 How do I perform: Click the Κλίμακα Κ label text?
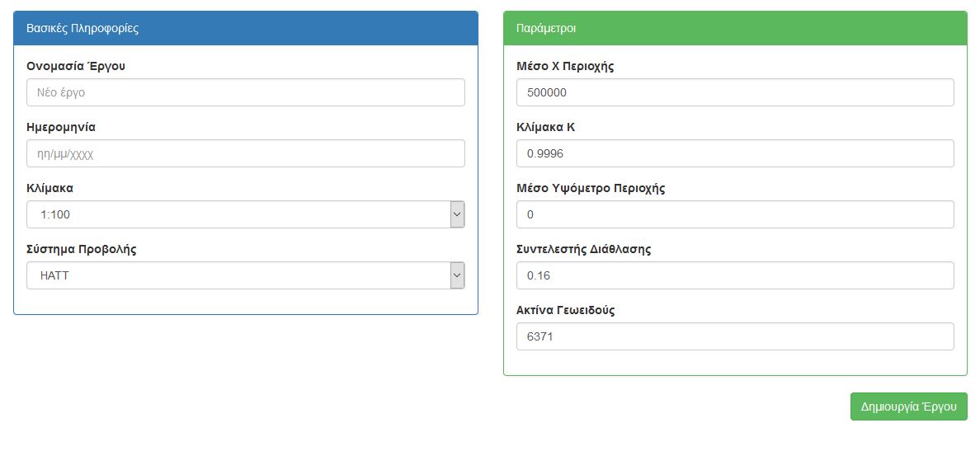click(545, 128)
